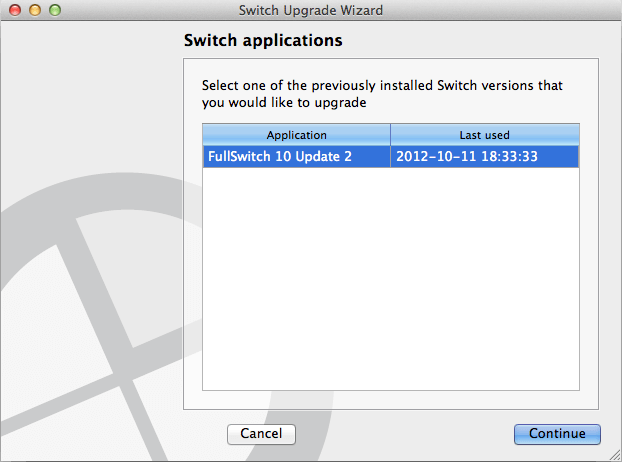The height and width of the screenshot is (462, 622).
Task: Zoom window using the green button
Action: pyautogui.click(x=55, y=10)
